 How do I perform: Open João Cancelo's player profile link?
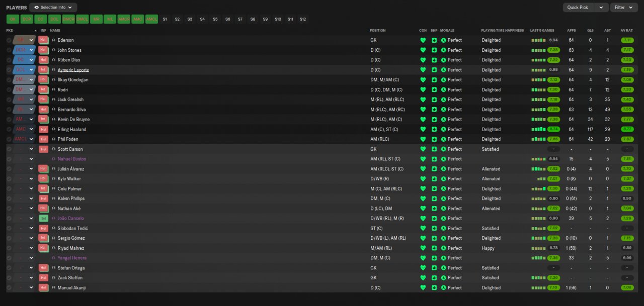71,219
